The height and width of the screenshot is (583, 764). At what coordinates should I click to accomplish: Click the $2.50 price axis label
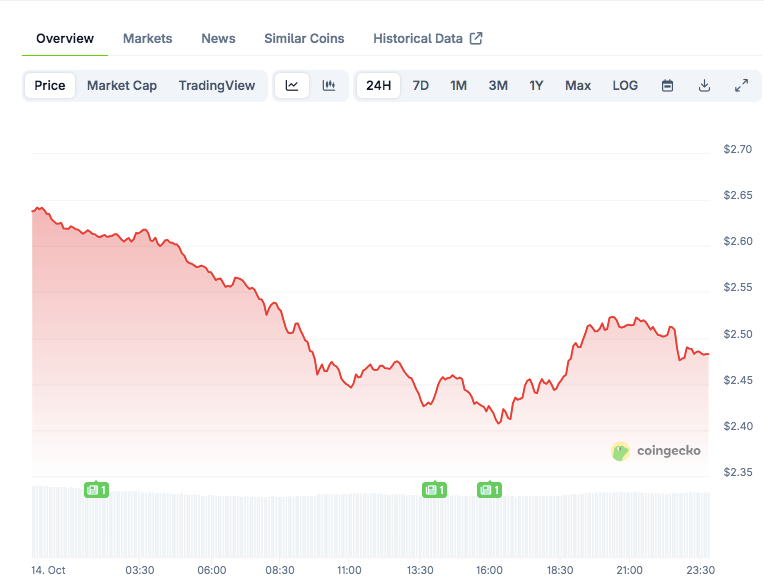(738, 334)
